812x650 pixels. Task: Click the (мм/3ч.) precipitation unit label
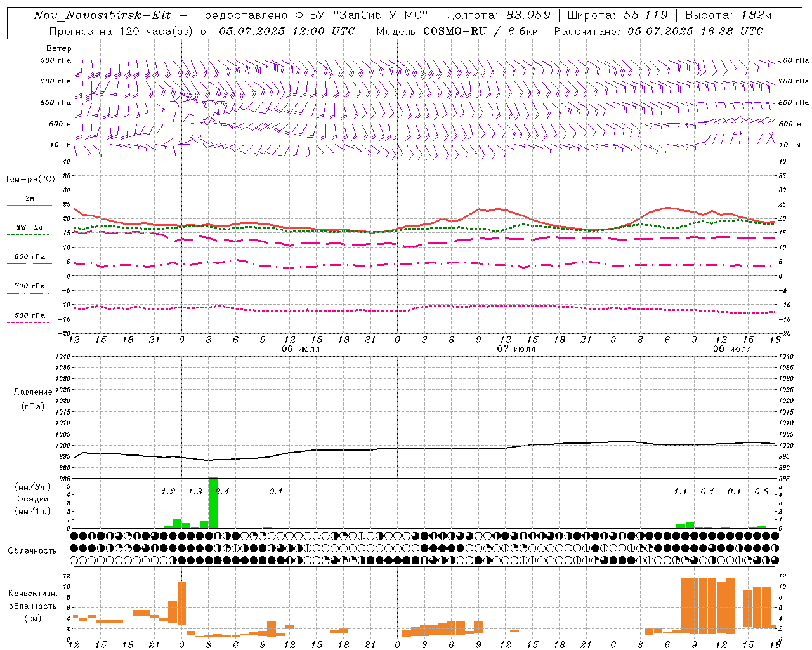point(33,487)
